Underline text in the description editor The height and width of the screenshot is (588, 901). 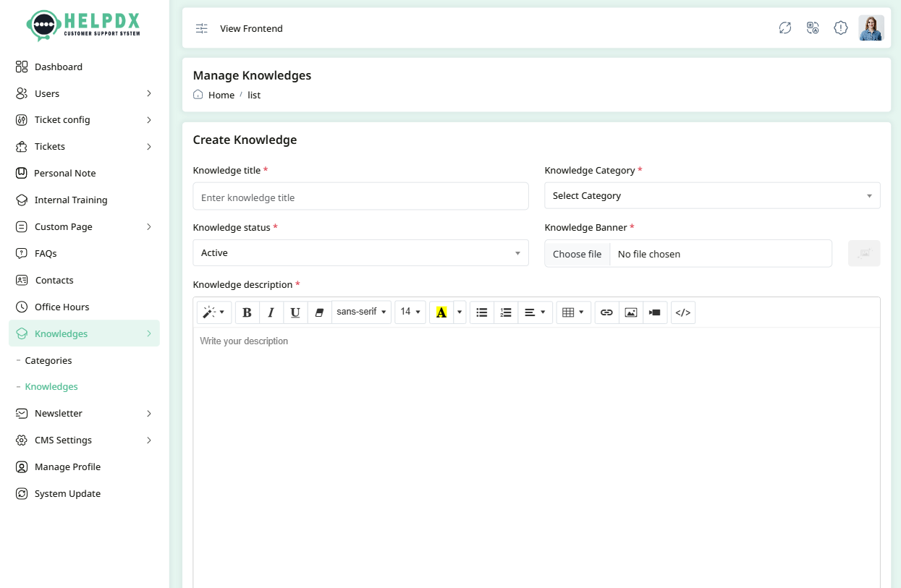coord(295,312)
